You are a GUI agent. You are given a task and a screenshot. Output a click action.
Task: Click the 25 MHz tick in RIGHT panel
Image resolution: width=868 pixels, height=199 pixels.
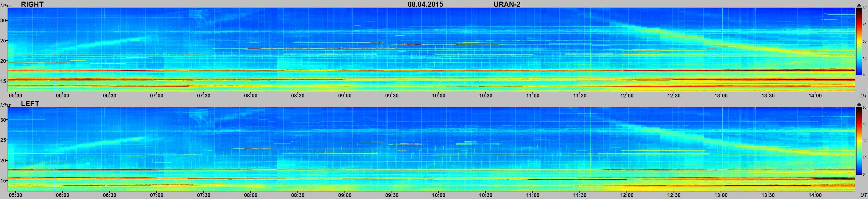click(3, 41)
